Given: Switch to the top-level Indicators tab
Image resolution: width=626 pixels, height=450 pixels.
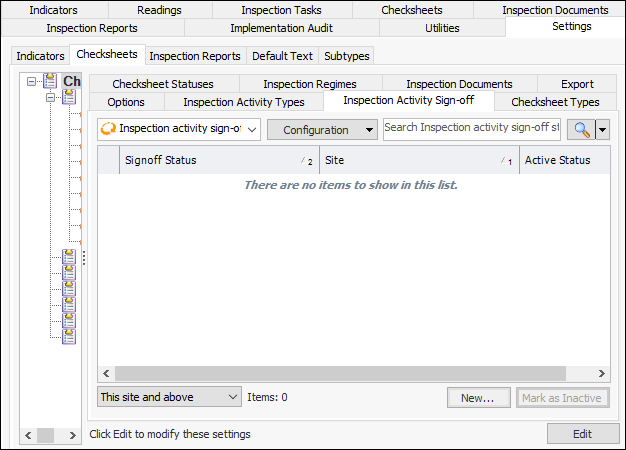Looking at the screenshot, I should point(53,10).
